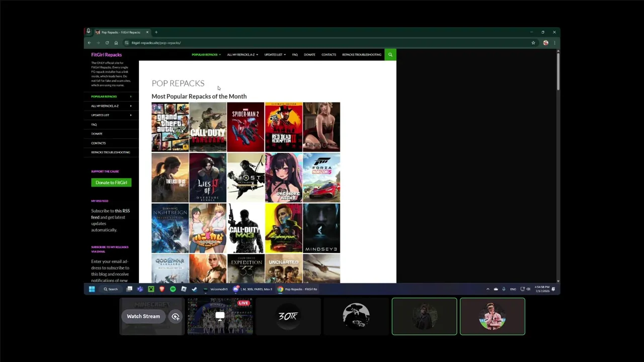The height and width of the screenshot is (362, 644).
Task: Click the green Donate to FitGirl button
Action: point(111,183)
